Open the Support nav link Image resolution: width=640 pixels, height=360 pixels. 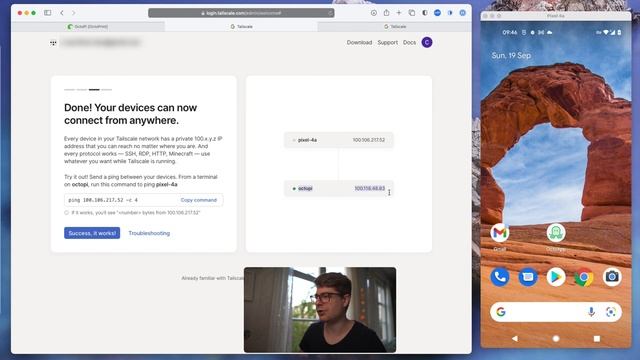tap(387, 42)
